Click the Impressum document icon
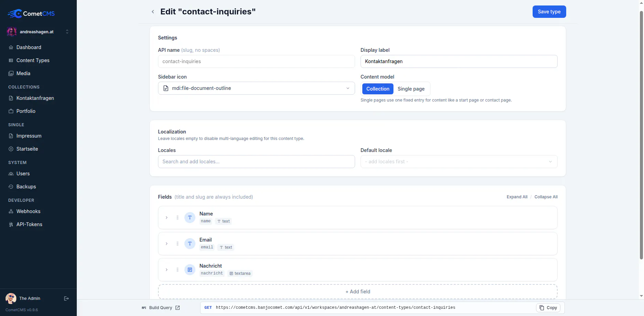 [11, 136]
